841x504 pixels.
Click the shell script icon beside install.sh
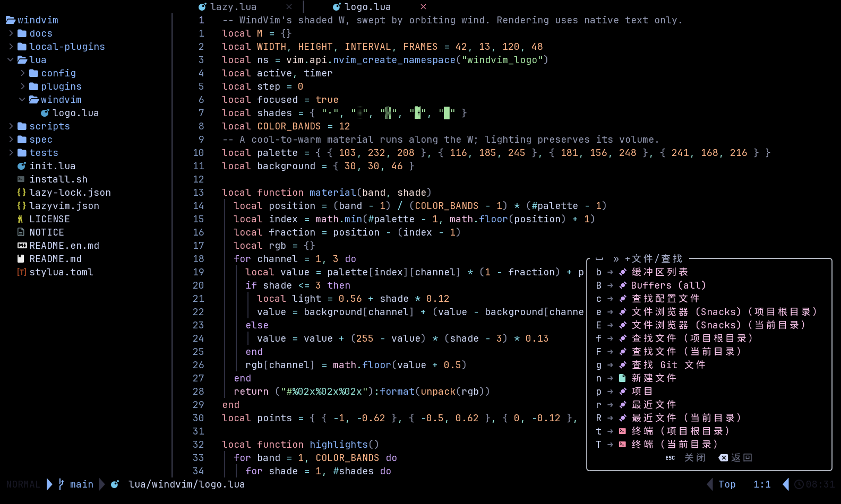pos(21,179)
